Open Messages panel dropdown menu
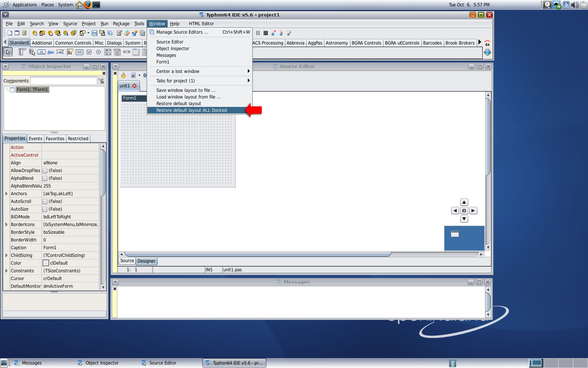 click(115, 282)
